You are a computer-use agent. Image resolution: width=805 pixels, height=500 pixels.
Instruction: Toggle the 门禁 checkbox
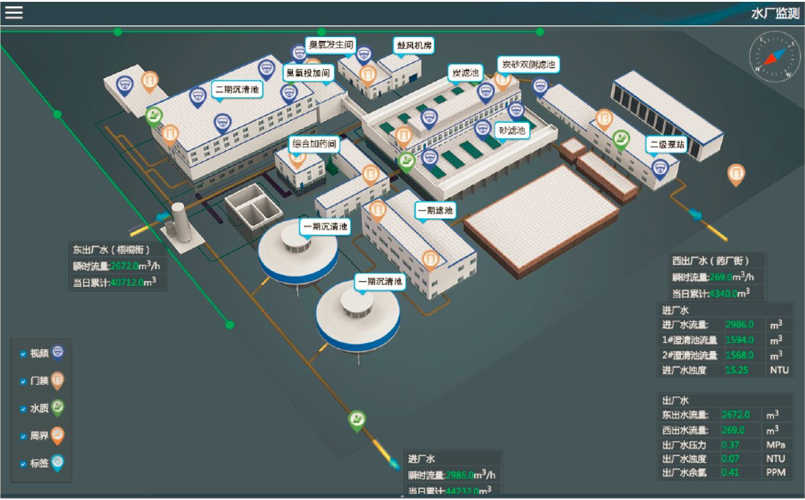coord(23,381)
